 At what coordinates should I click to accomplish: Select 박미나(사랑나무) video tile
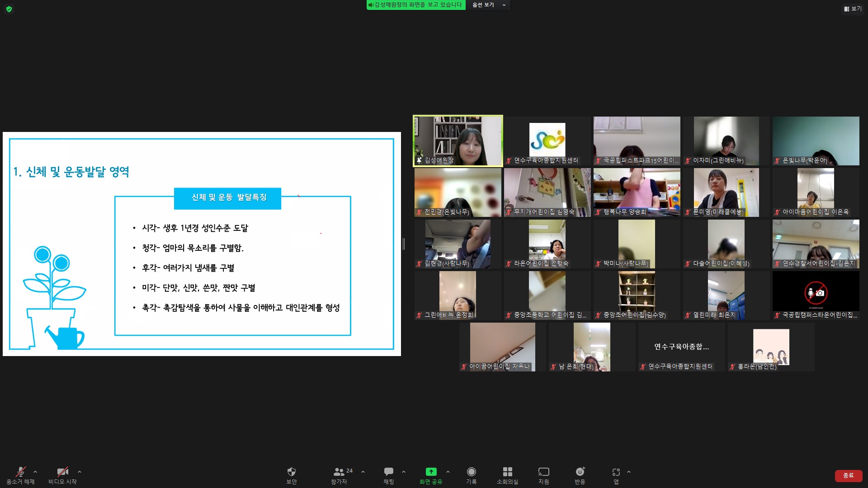[637, 244]
